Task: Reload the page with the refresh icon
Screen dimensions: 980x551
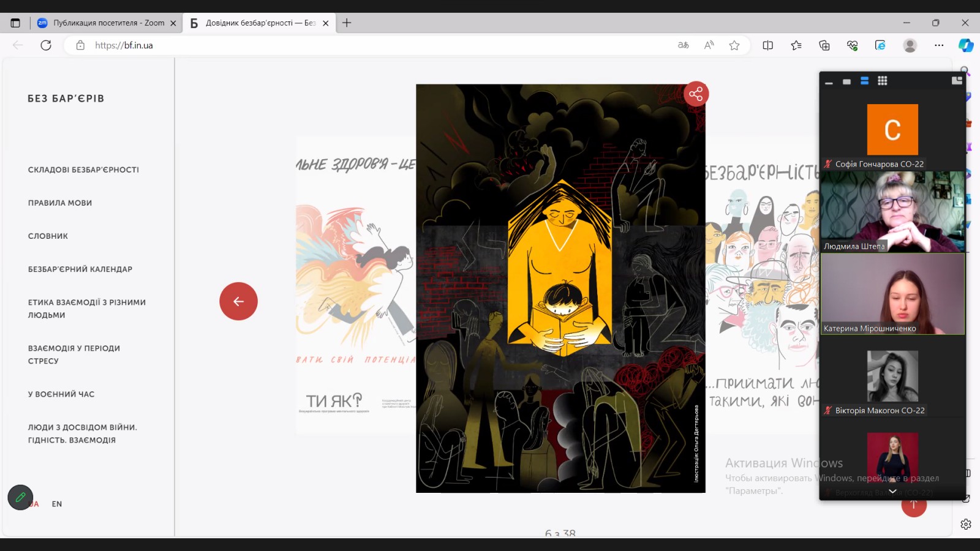Action: [46, 45]
